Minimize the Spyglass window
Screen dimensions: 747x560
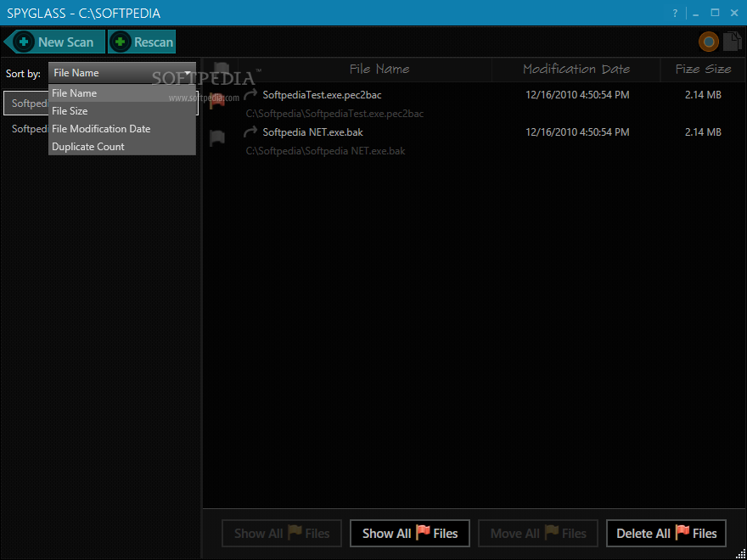[x=696, y=14]
